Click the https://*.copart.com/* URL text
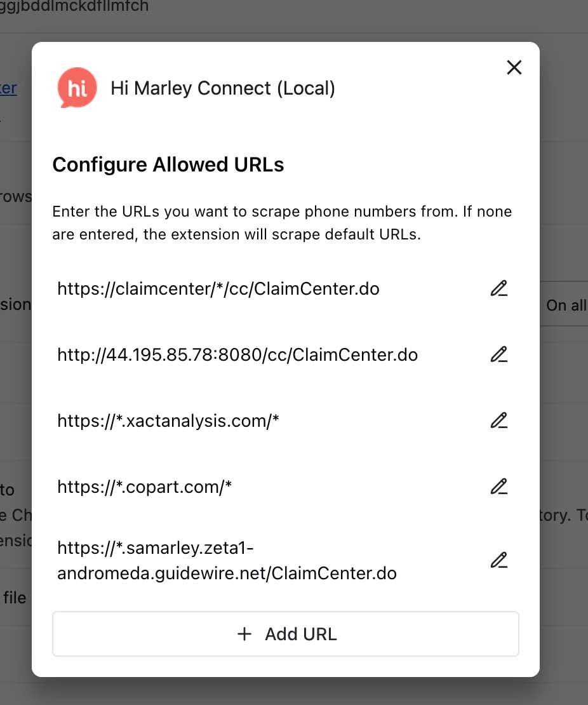This screenshot has height=705, width=588. [x=145, y=487]
